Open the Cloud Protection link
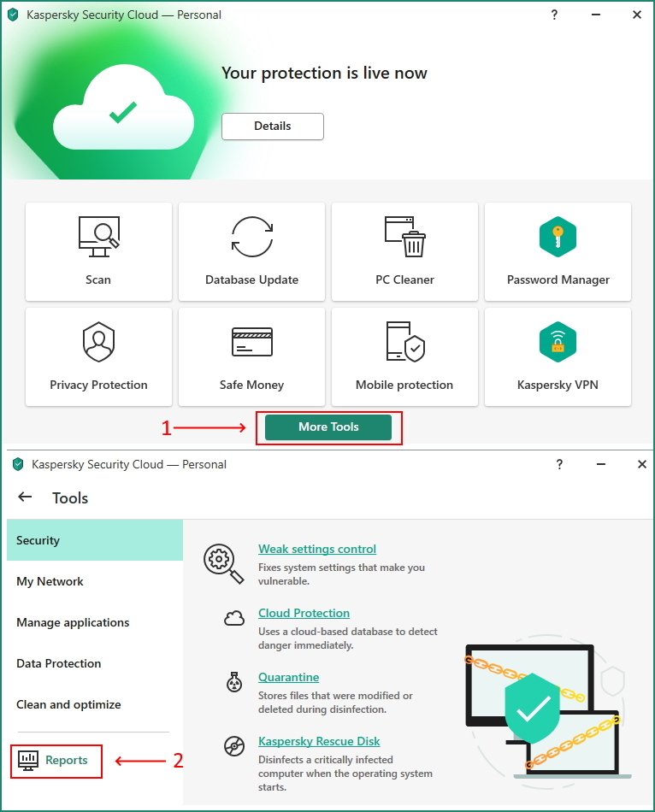 pyautogui.click(x=304, y=613)
